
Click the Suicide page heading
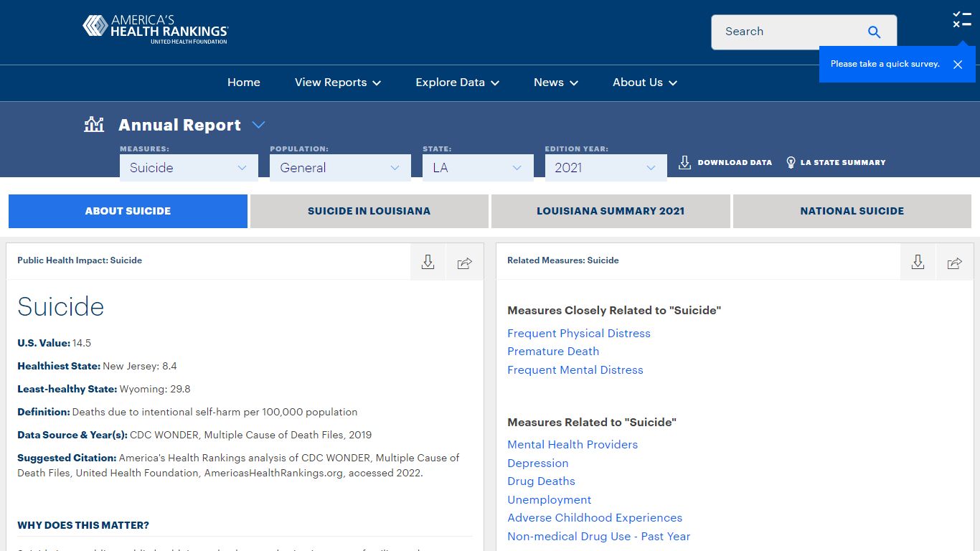point(61,306)
